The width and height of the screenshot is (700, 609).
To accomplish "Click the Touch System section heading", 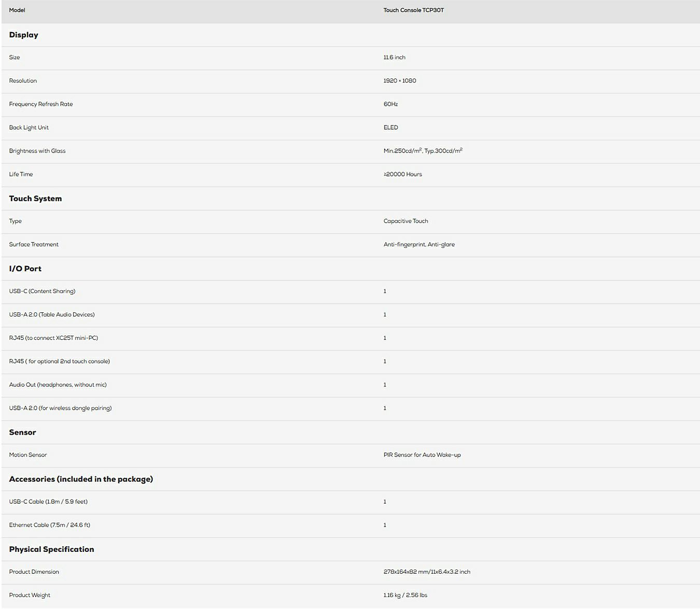I will point(35,199).
